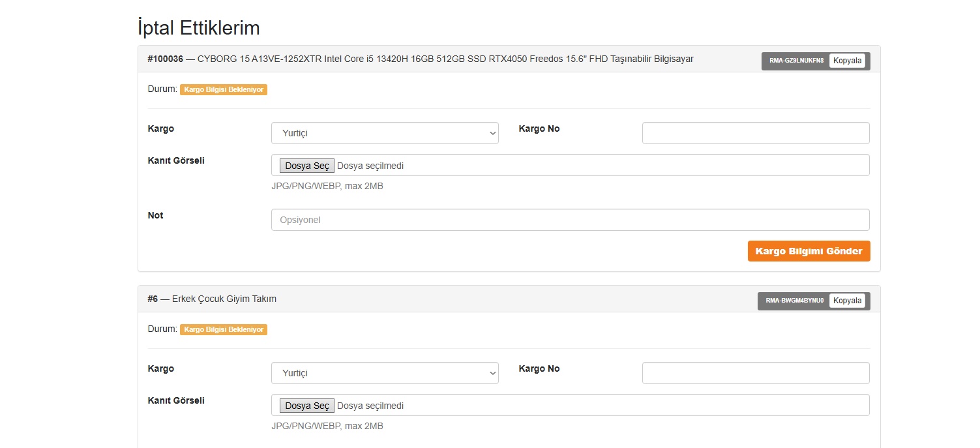Click Dosya seçilmedi text in order #6
The width and height of the screenshot is (980, 448).
point(370,406)
